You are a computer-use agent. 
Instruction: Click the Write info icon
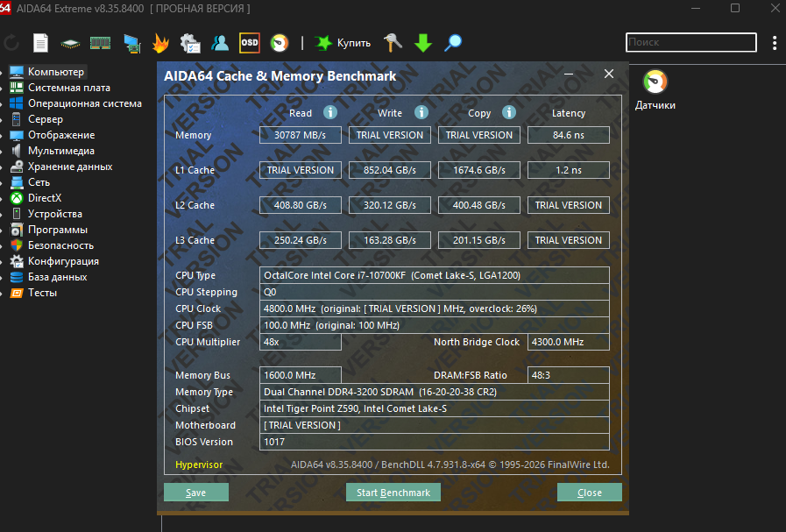[x=421, y=112]
